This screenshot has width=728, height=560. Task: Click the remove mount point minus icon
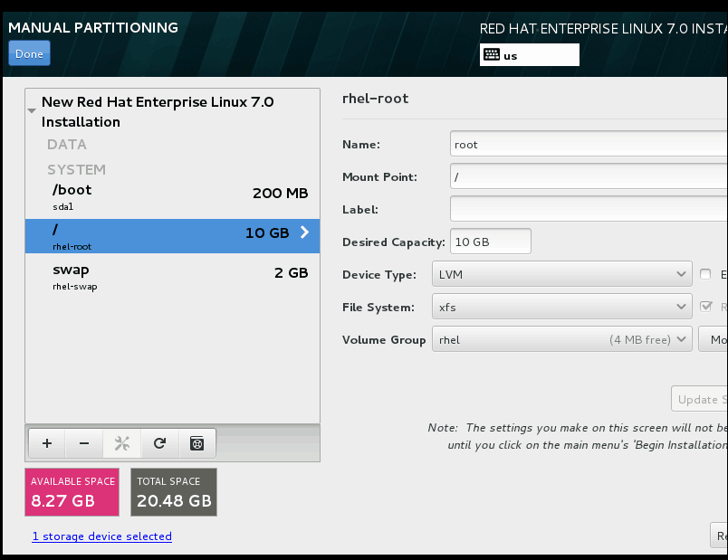pyautogui.click(x=84, y=443)
